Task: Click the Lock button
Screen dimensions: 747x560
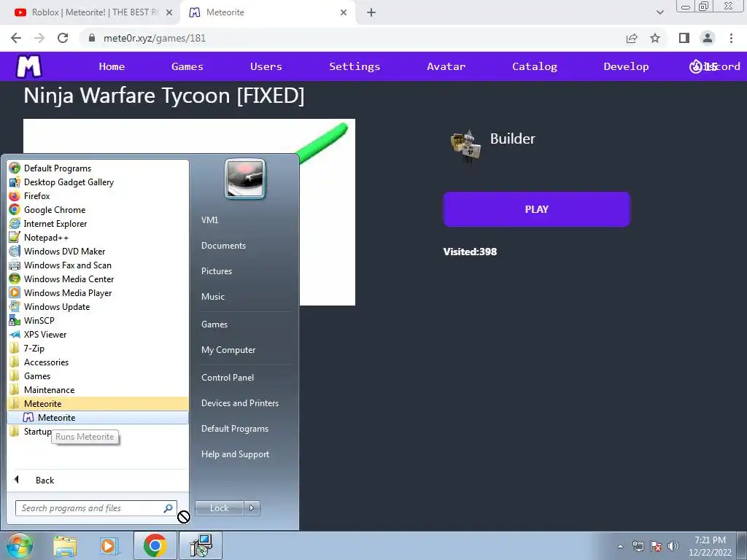Action: pyautogui.click(x=219, y=508)
